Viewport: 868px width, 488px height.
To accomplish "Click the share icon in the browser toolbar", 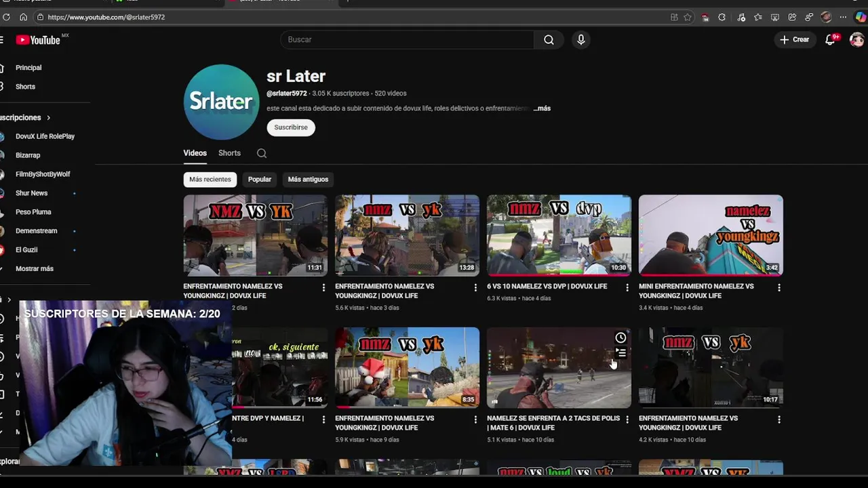I will 792,17.
